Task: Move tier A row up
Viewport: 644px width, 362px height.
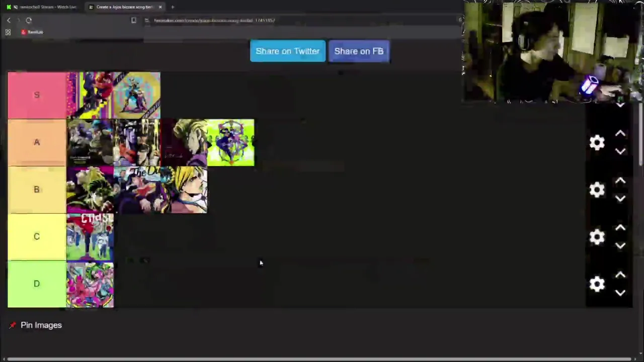Action: [620, 134]
